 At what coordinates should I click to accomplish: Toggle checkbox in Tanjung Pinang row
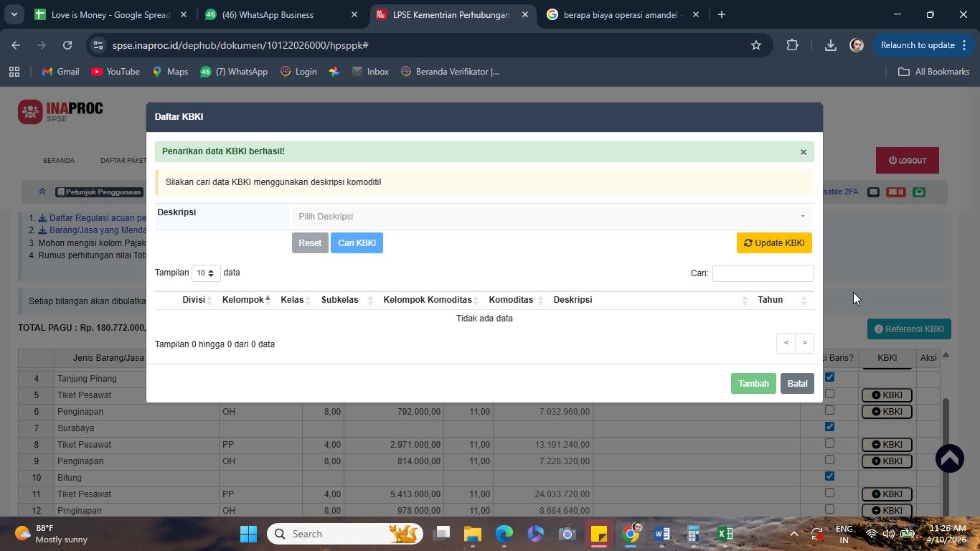coord(829,377)
